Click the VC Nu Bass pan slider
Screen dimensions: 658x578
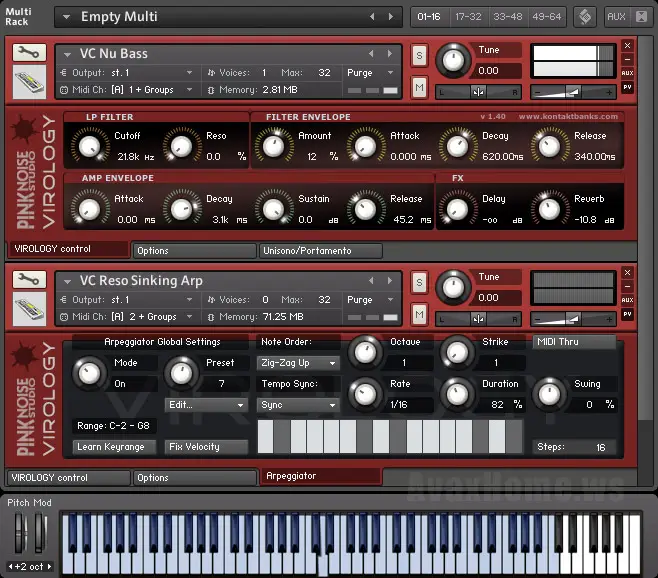[478, 92]
